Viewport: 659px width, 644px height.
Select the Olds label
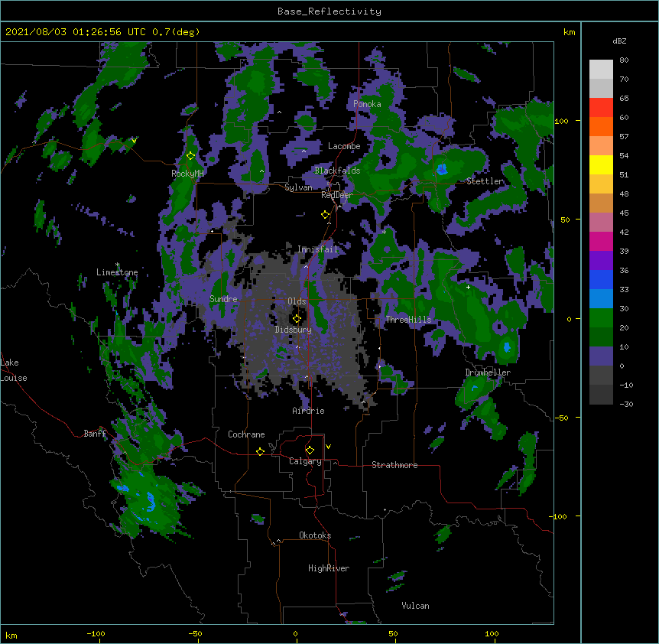[297, 301]
